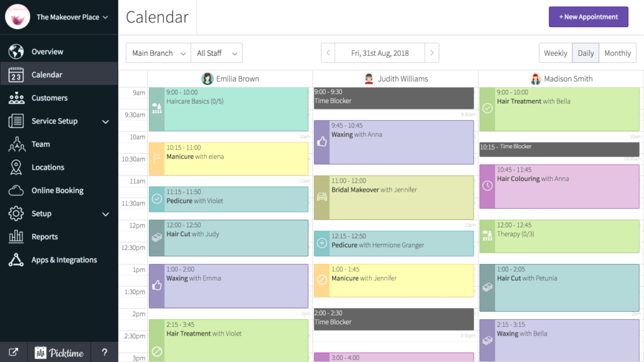Click the New Appointment button
Image resolution: width=644 pixels, height=362 pixels.
588,17
